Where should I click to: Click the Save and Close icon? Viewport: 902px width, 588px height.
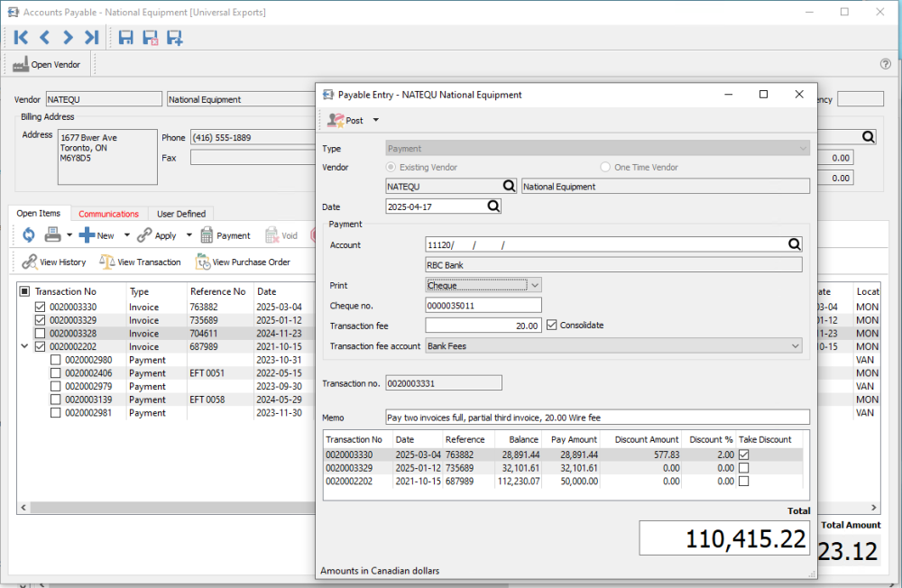coord(150,37)
